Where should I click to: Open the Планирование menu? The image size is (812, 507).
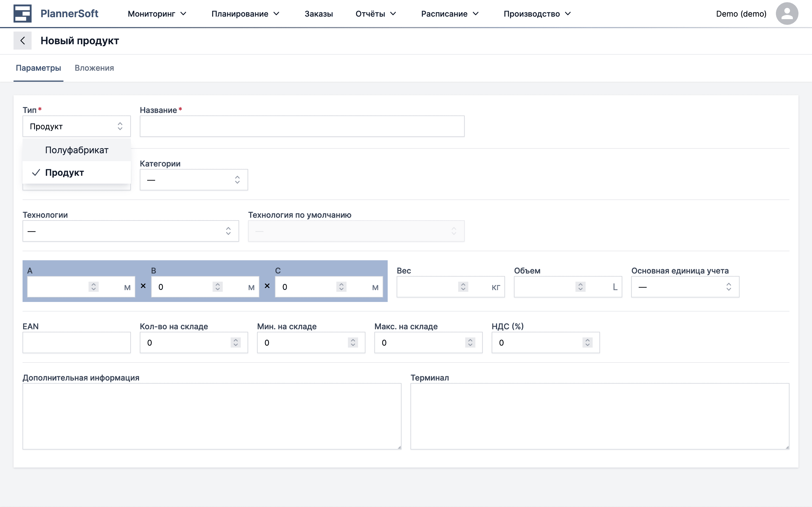coord(245,14)
